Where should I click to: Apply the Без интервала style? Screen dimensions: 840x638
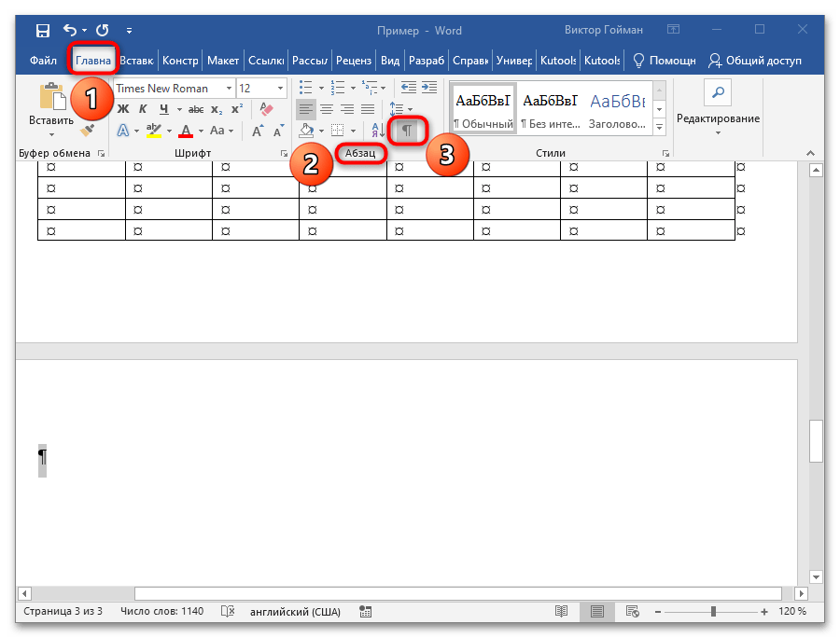pyautogui.click(x=550, y=108)
